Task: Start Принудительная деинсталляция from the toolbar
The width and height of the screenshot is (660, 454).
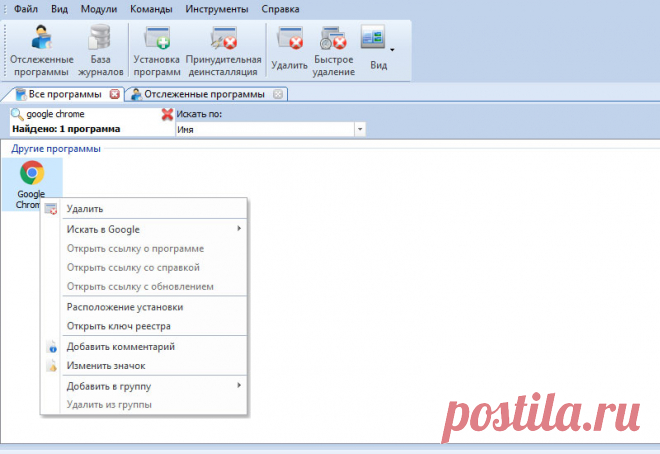Action: pyautogui.click(x=223, y=51)
